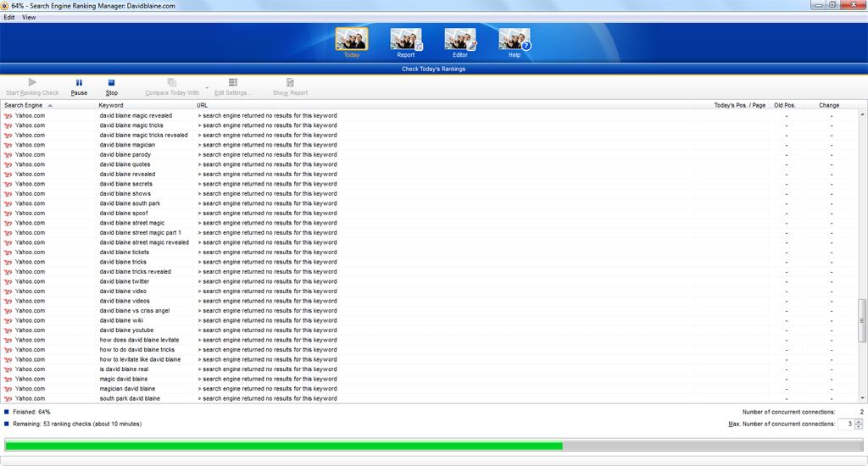868x466 pixels.
Task: Click Yahoo icon in 'david blaine parody' row
Action: click(8, 155)
